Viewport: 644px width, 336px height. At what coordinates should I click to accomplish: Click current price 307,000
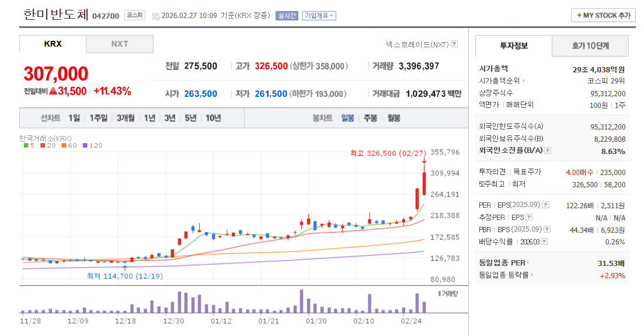point(56,74)
